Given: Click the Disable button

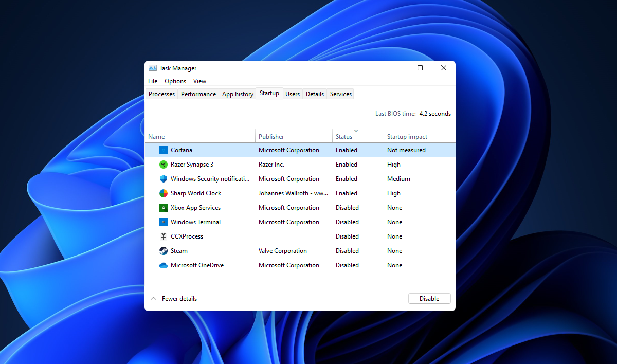Looking at the screenshot, I should (x=429, y=298).
